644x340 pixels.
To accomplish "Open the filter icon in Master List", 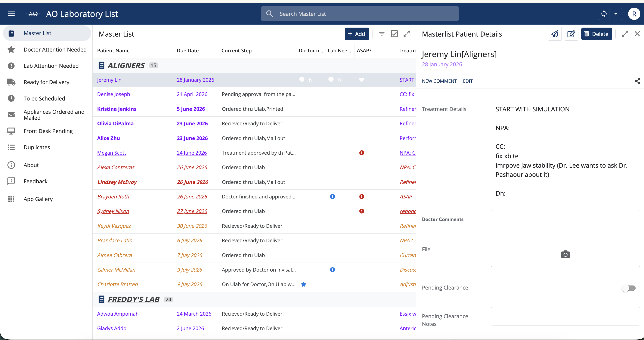I will (382, 34).
